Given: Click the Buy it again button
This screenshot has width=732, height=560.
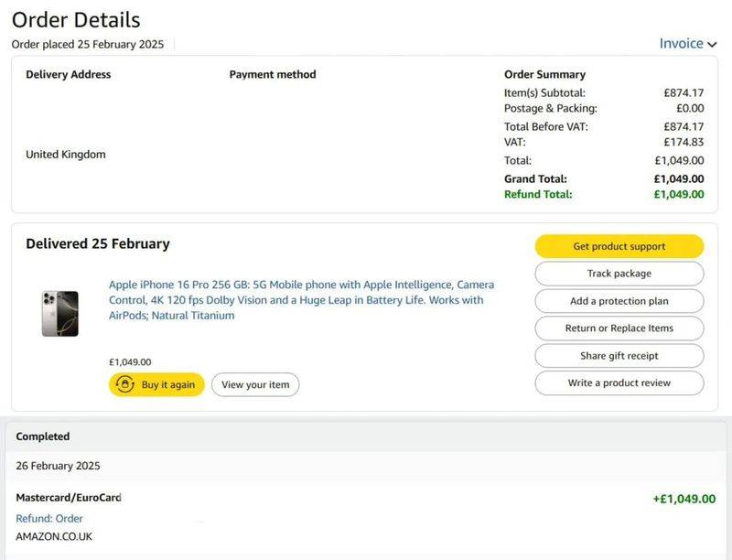Looking at the screenshot, I should click(x=156, y=384).
